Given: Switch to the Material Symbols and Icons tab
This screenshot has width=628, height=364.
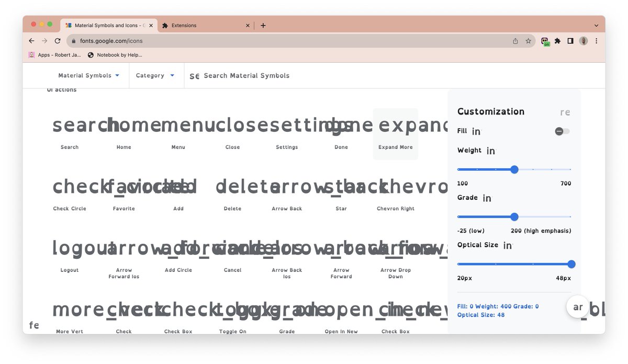Looking at the screenshot, I should (109, 25).
